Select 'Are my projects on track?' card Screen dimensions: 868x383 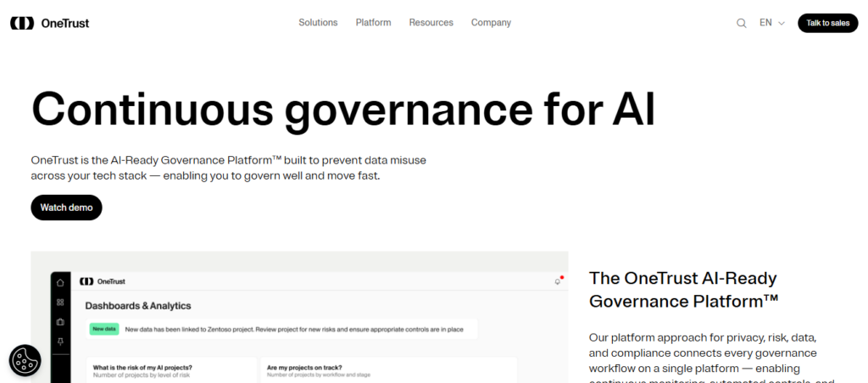[x=388, y=369]
